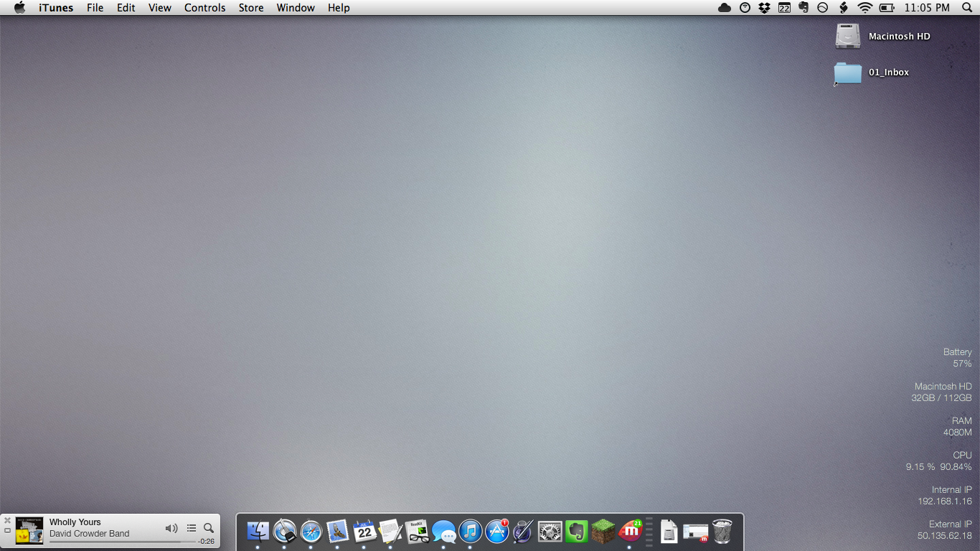Show the Up Next list in MiniPlayer

pos(192,528)
